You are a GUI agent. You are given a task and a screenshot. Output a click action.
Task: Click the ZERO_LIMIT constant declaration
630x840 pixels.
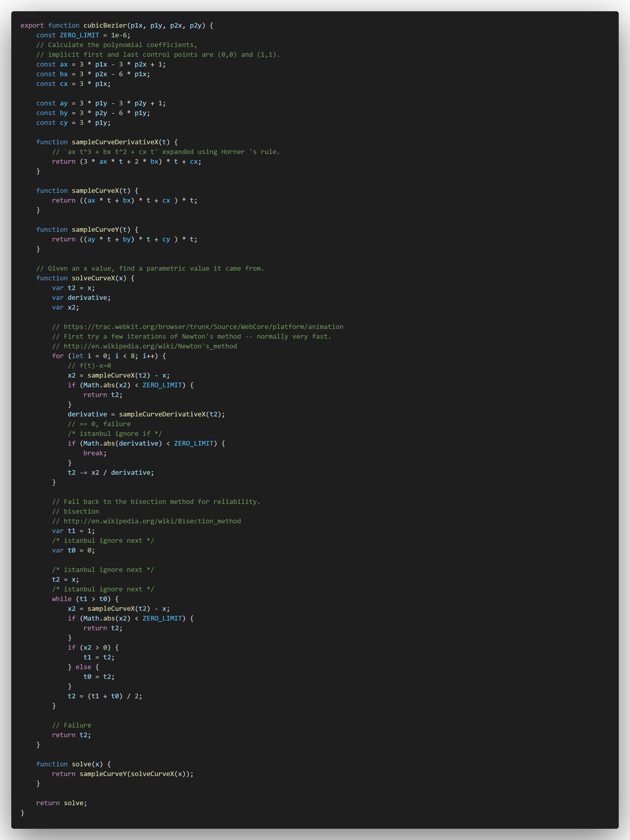79,35
